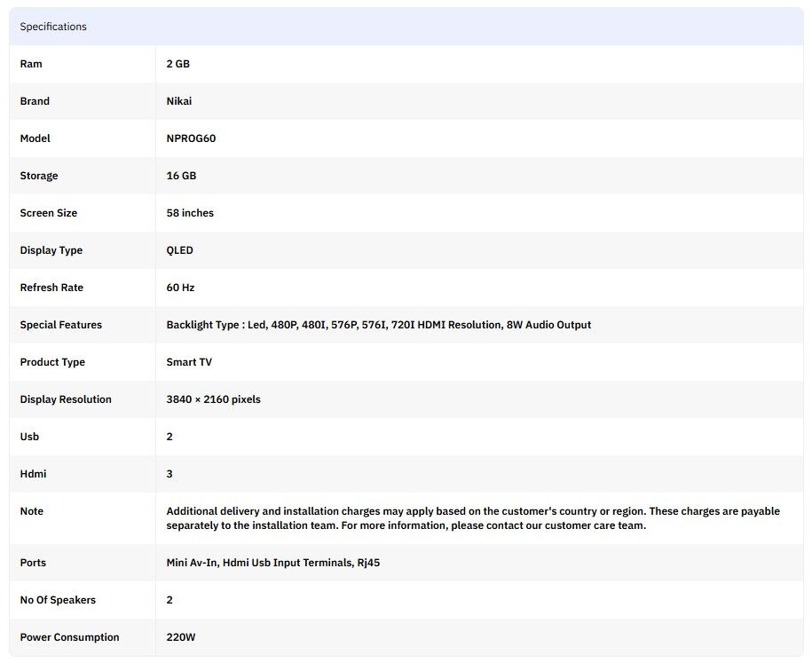Select the Mini Av-In ports value

273,563
